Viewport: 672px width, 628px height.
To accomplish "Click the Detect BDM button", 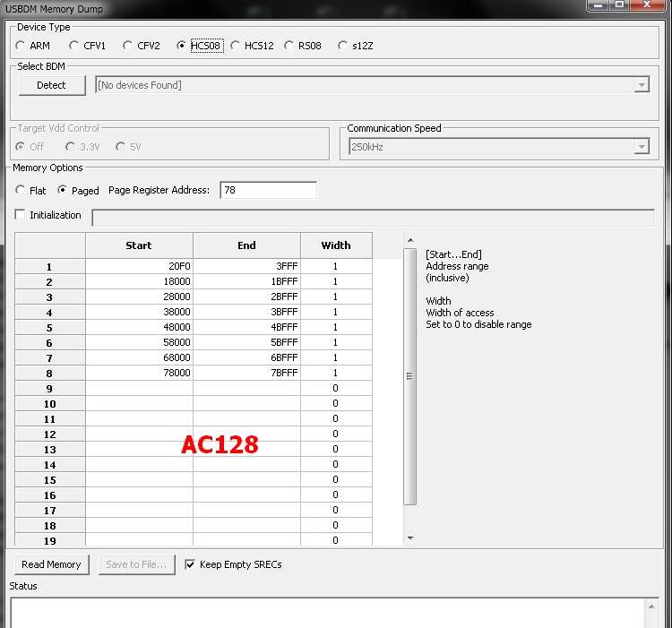I will (52, 85).
